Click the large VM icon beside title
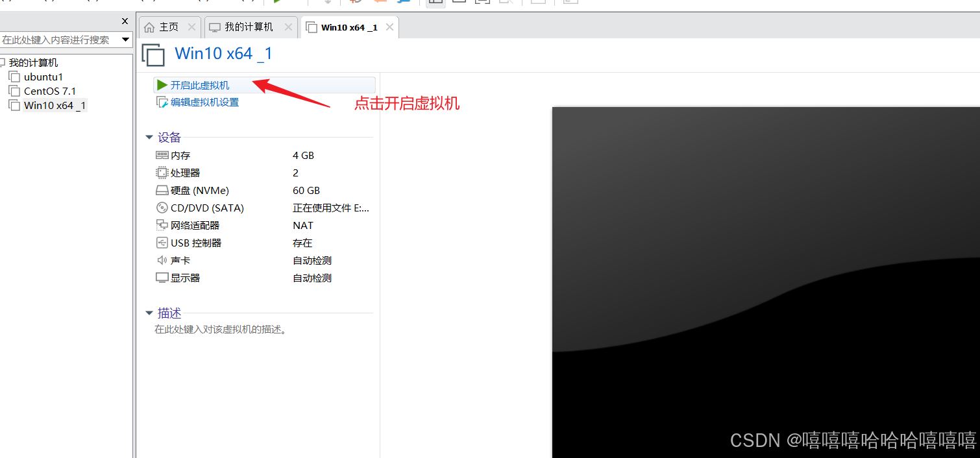Screen dimensions: 980x458 point(153,54)
